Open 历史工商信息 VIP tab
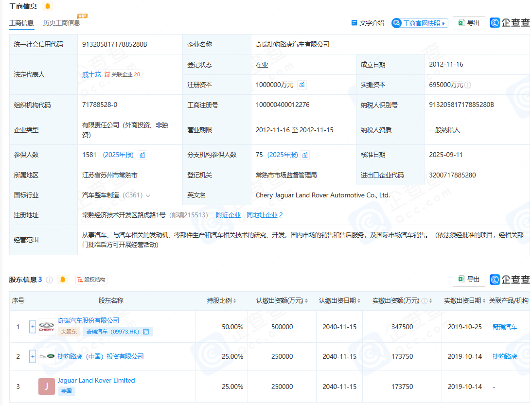The width and height of the screenshot is (532, 405). [x=62, y=23]
